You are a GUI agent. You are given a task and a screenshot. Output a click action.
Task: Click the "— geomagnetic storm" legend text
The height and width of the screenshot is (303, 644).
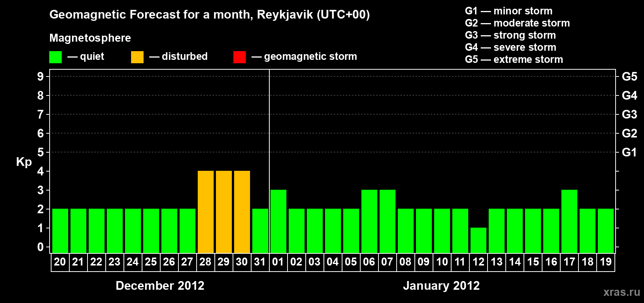point(304,57)
